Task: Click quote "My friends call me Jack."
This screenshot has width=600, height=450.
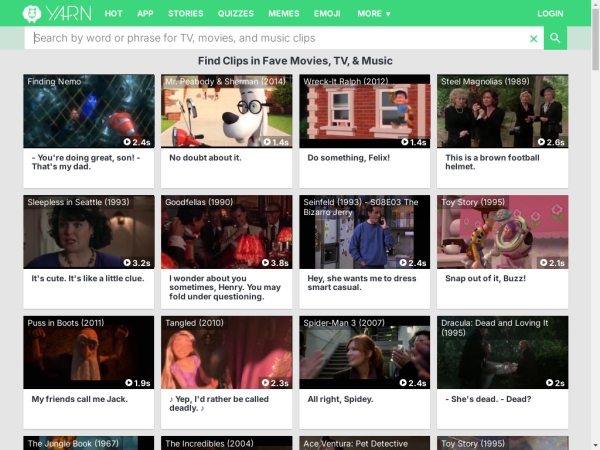Action: click(x=80, y=399)
